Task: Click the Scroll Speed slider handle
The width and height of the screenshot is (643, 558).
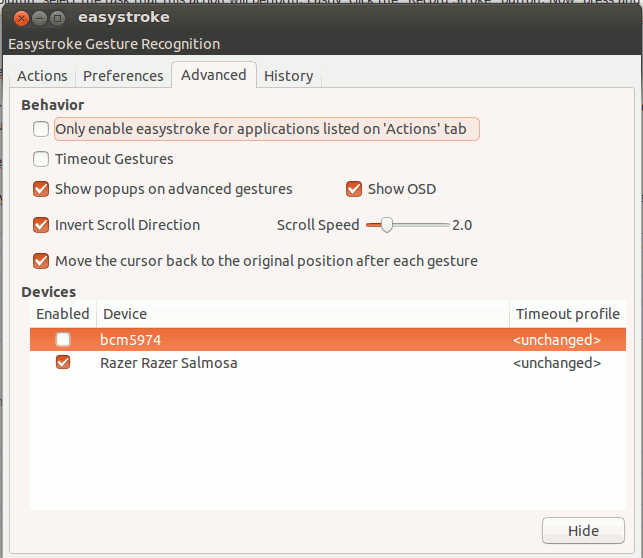Action: [x=387, y=225]
